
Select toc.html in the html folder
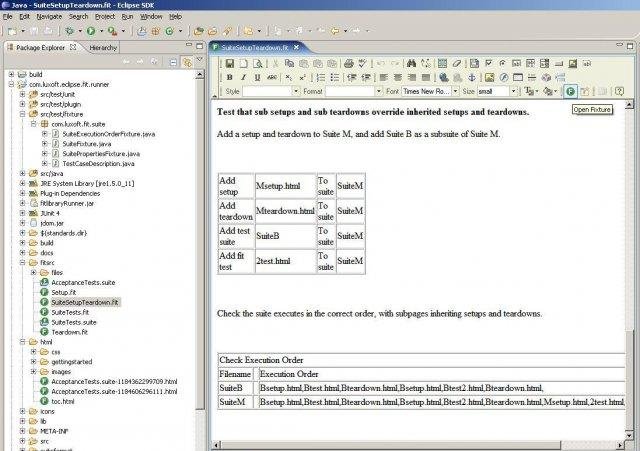[x=62, y=402]
